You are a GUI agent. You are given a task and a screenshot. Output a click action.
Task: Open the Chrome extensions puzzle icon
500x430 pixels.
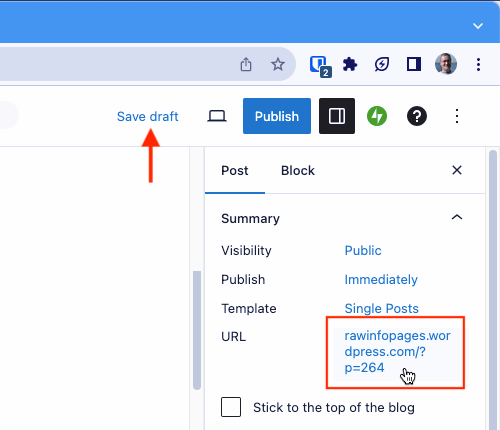click(350, 64)
